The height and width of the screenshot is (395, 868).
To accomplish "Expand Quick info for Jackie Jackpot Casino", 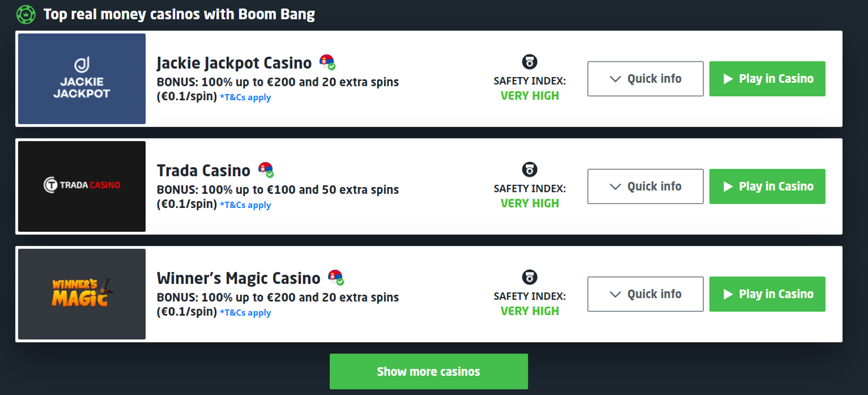I will point(645,79).
